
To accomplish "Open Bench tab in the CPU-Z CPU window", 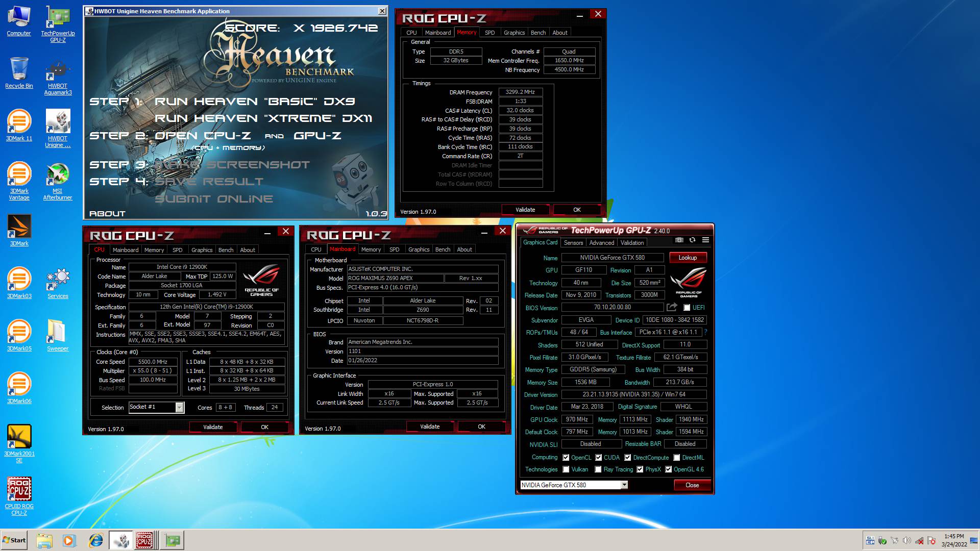I will pyautogui.click(x=226, y=250).
